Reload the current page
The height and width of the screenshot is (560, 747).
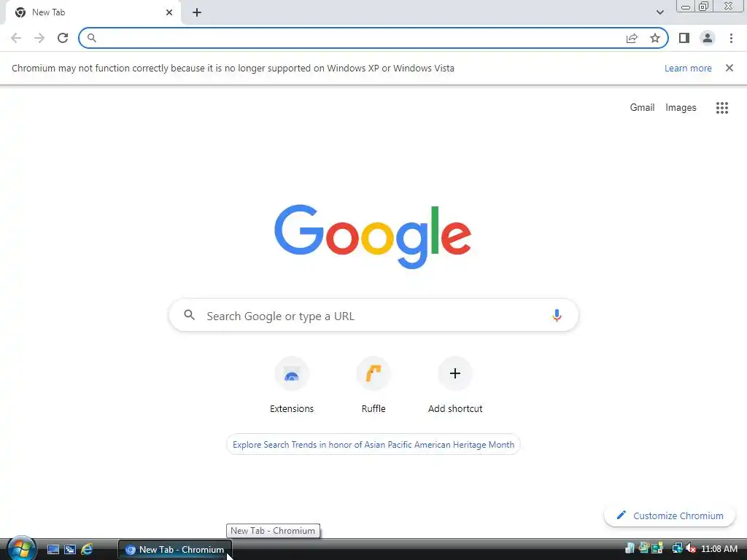tap(63, 38)
